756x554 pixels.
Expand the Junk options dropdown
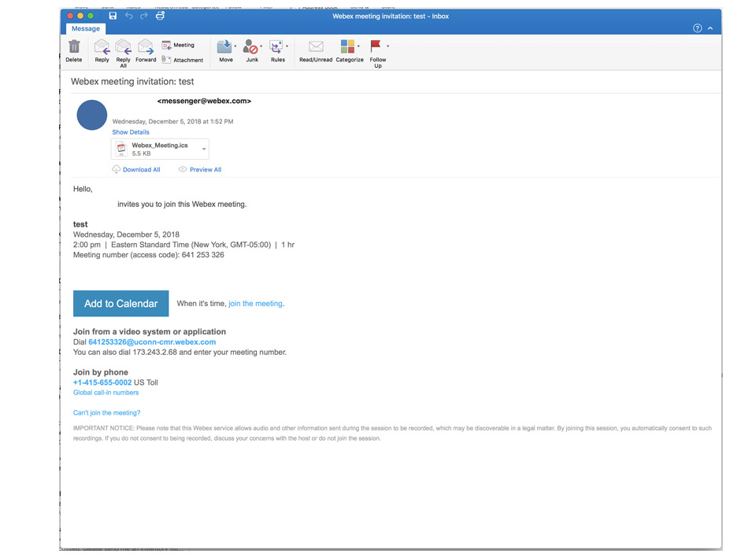pyautogui.click(x=261, y=46)
